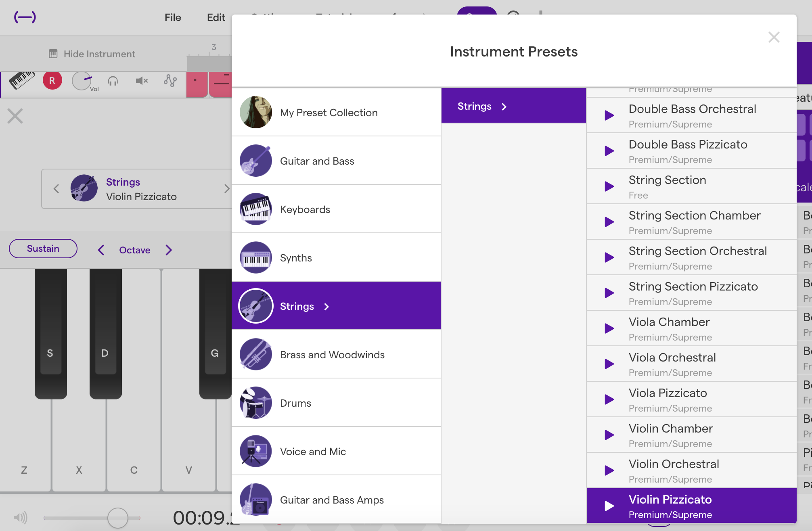
Task: Mute the track with speaker icon
Action: coord(141,81)
